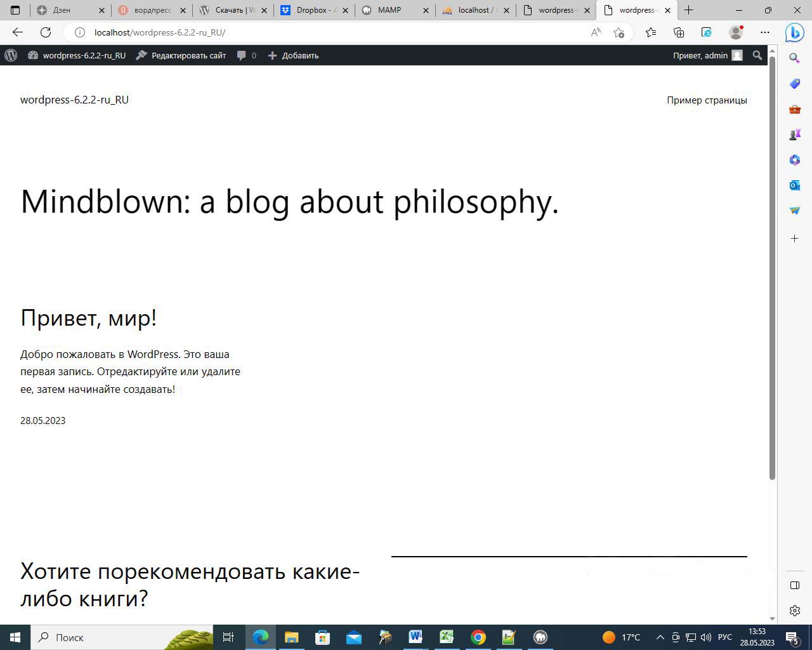Click the Read Aloud icon in address bar

coord(595,32)
